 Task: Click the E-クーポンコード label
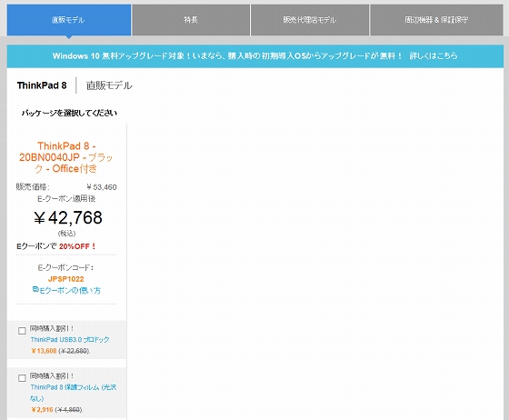pyautogui.click(x=65, y=268)
